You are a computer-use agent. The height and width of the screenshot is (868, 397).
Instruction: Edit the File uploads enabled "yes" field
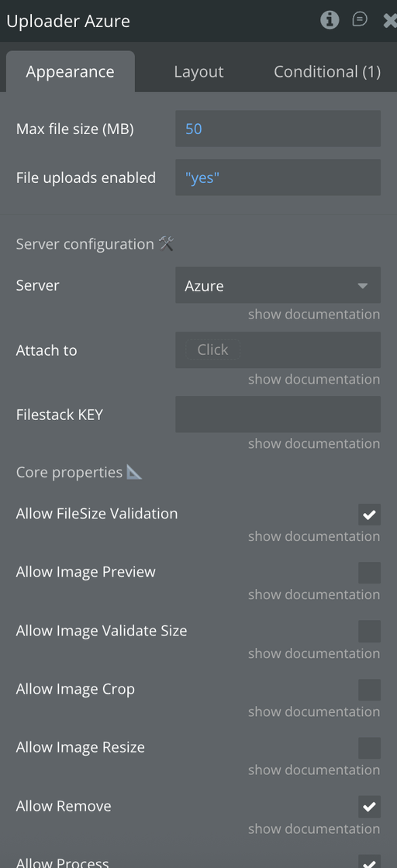click(x=278, y=177)
